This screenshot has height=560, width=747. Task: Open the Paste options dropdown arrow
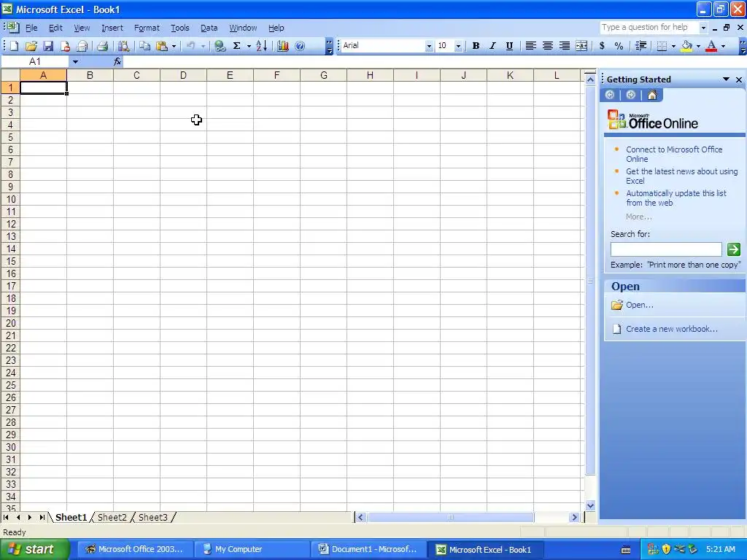point(174,46)
